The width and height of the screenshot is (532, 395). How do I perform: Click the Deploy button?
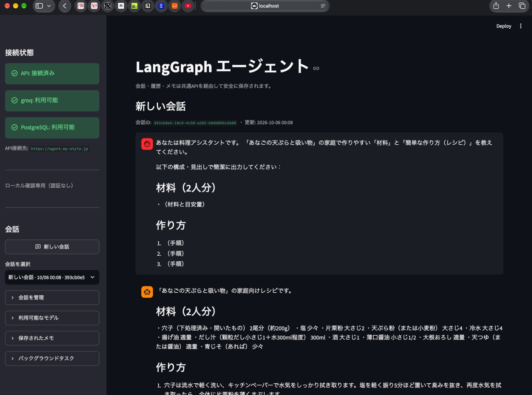pyautogui.click(x=504, y=26)
